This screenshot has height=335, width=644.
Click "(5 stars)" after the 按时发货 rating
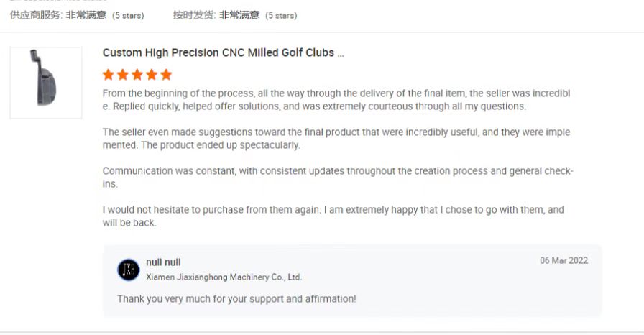pyautogui.click(x=281, y=15)
